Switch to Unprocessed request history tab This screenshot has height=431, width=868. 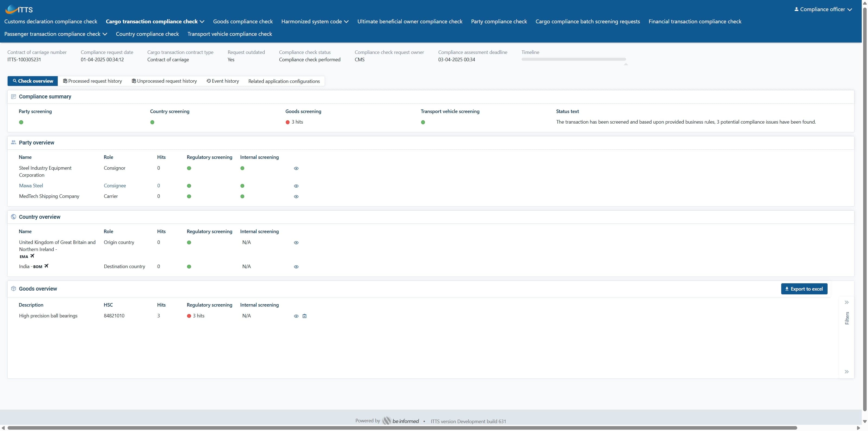coord(164,81)
